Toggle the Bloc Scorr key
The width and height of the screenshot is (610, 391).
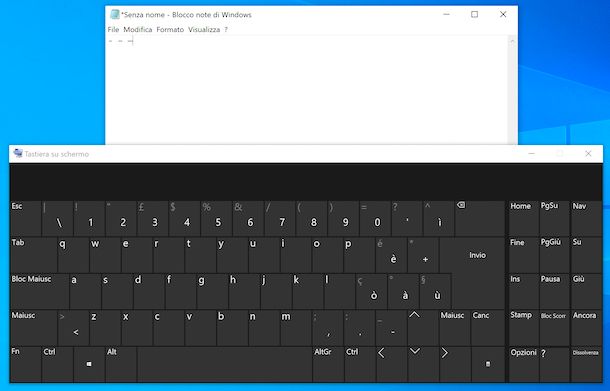554,328
